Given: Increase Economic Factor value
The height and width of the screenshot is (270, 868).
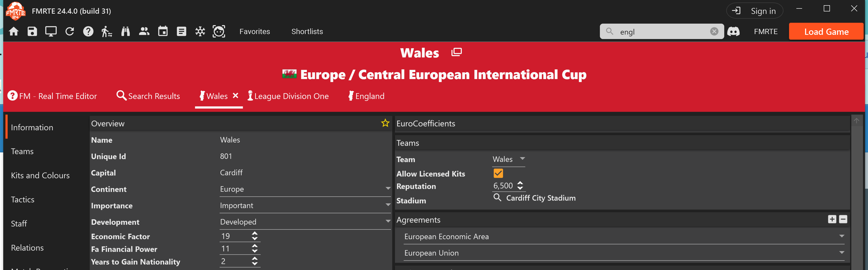Looking at the screenshot, I should [255, 233].
